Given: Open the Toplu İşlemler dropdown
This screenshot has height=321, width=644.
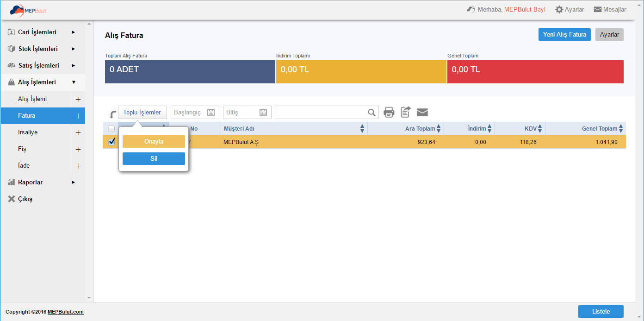Looking at the screenshot, I should (x=142, y=112).
